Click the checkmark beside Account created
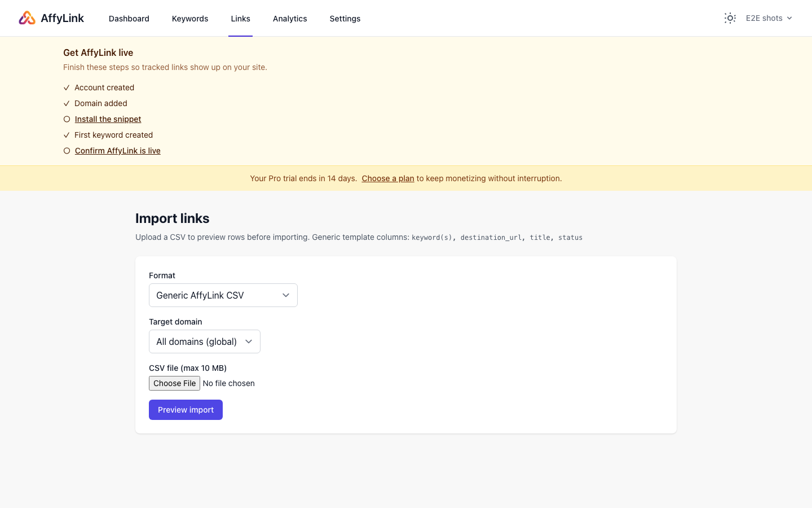 (67, 87)
